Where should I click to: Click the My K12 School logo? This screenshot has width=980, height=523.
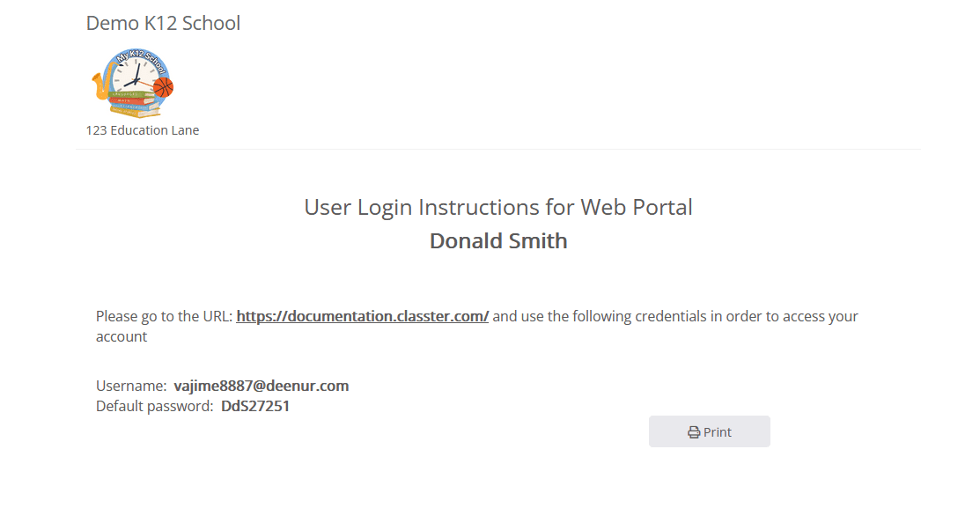pos(133,83)
